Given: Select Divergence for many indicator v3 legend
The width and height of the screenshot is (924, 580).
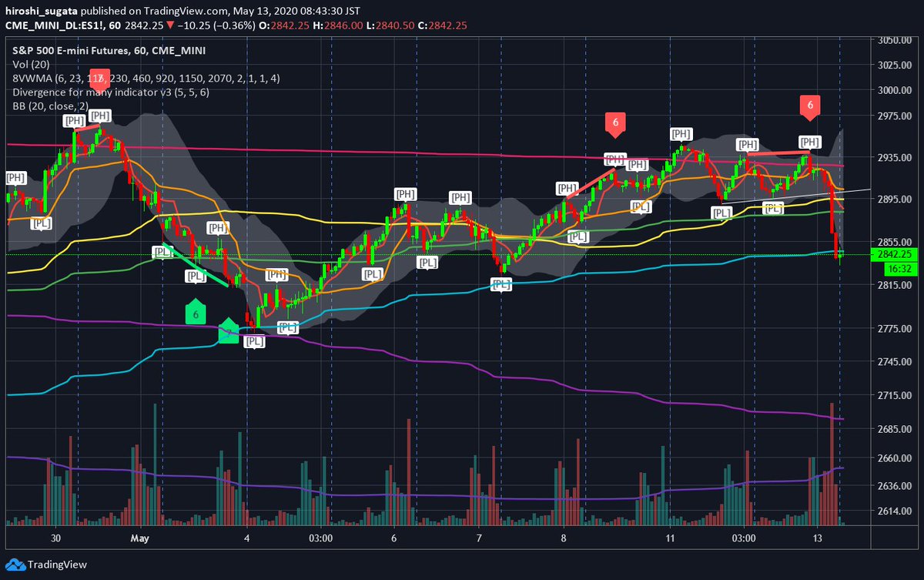Looking at the screenshot, I should [110, 92].
